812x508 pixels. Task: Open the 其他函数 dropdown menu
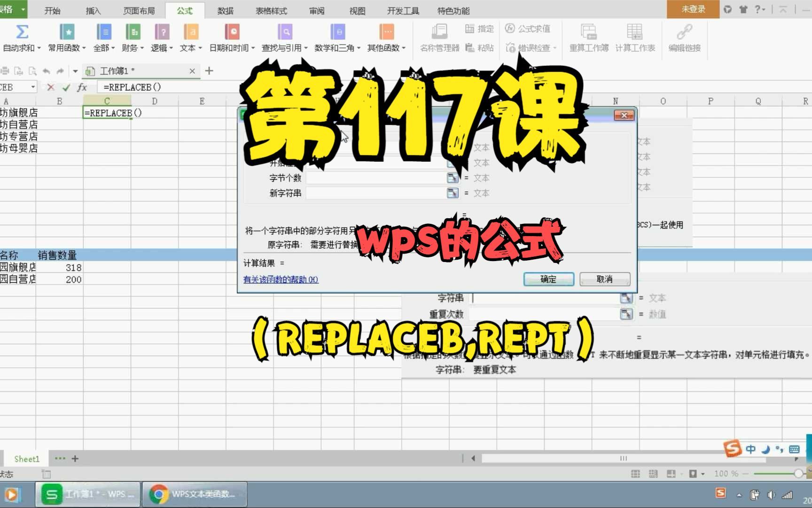click(386, 38)
